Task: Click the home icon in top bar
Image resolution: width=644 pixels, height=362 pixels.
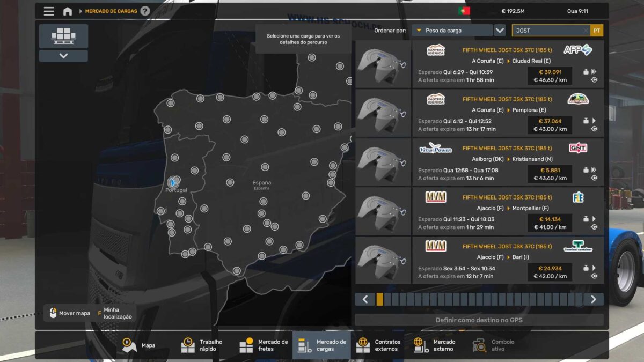Action: coord(68,11)
